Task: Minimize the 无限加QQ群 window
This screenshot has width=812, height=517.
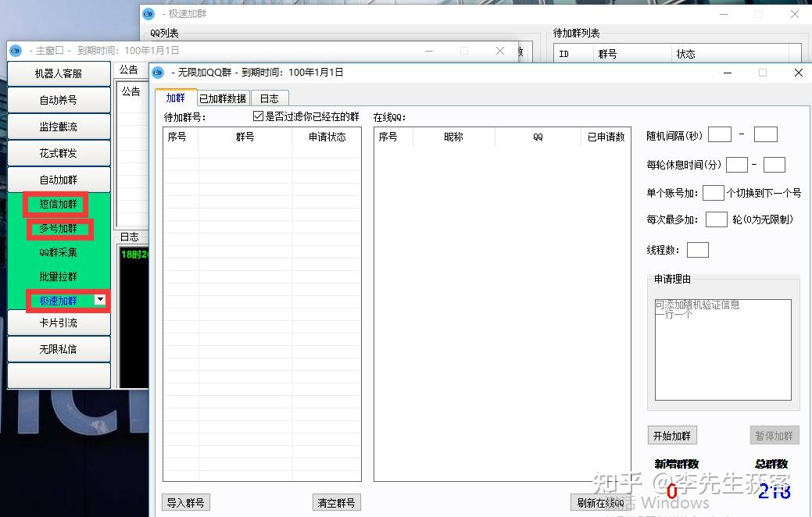Action: click(728, 73)
